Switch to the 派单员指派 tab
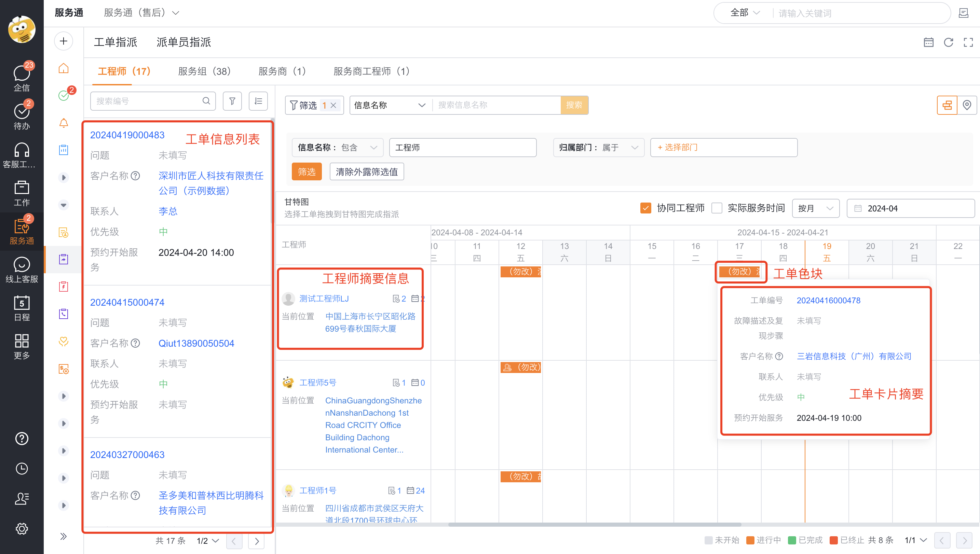The width and height of the screenshot is (980, 554). coord(184,42)
